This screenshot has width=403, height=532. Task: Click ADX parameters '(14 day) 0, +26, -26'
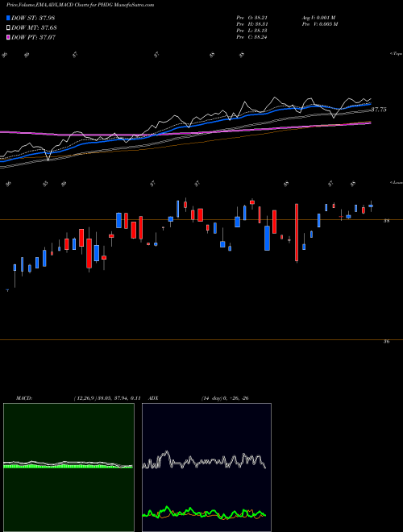coord(225,398)
